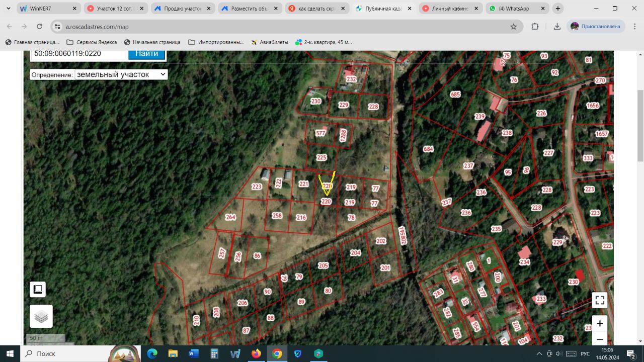
Task: Open the 'Авиабилеты' bookmark
Action: 269,42
